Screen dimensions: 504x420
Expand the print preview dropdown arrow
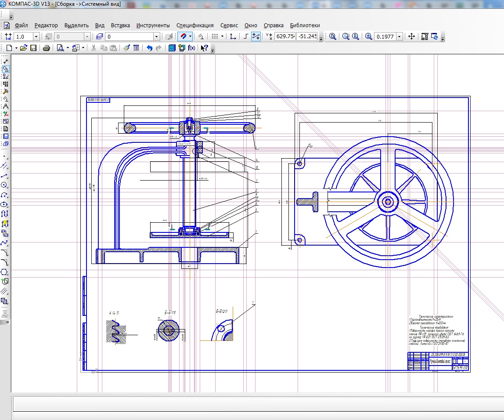point(68,48)
